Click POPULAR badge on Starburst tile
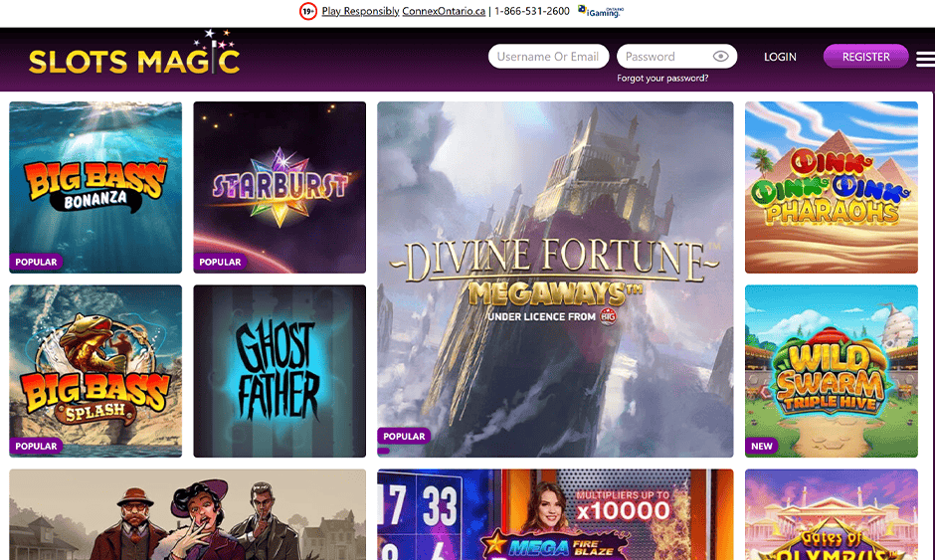The height and width of the screenshot is (560, 935). coord(220,262)
